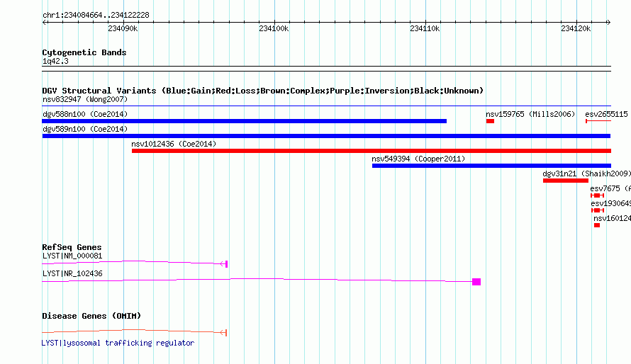Click the nsv832947 thin blue variant line
Viewport: 631px width, 364px height.
[x=326, y=106]
